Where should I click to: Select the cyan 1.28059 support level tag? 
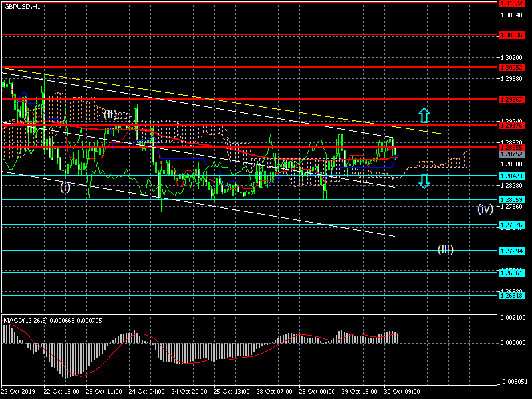click(x=512, y=199)
